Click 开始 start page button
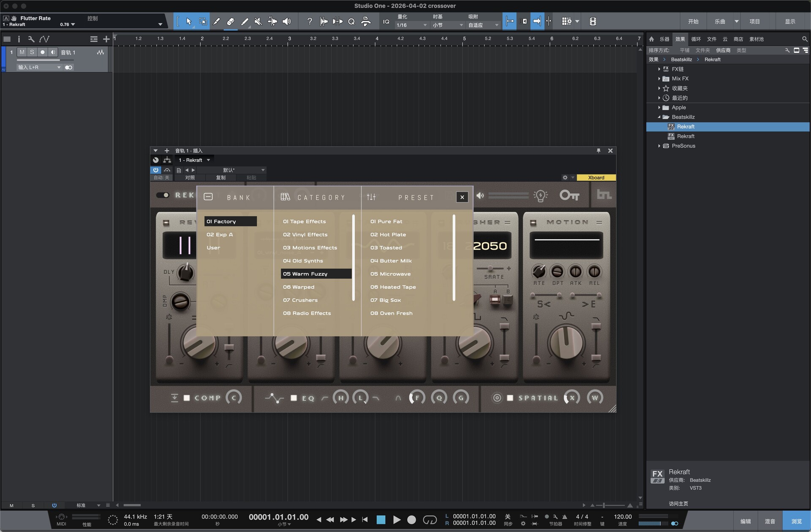This screenshot has height=532, width=811. tap(693, 22)
